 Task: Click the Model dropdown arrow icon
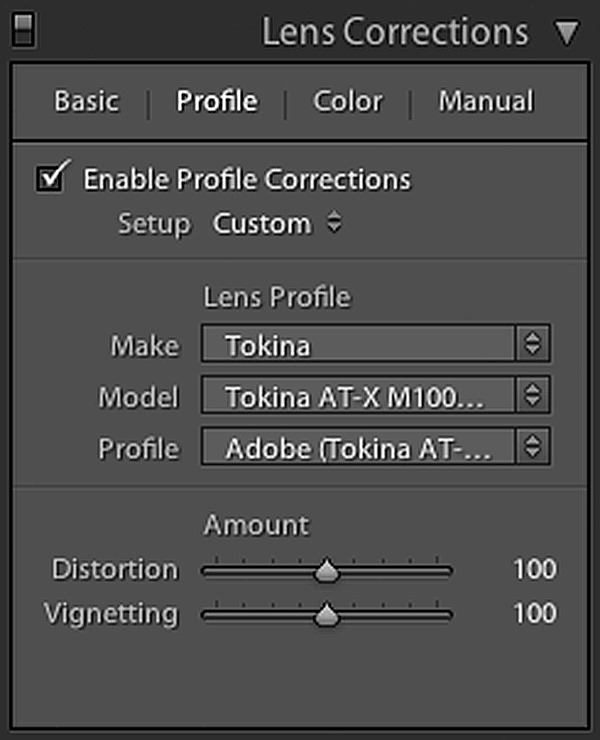(533, 397)
